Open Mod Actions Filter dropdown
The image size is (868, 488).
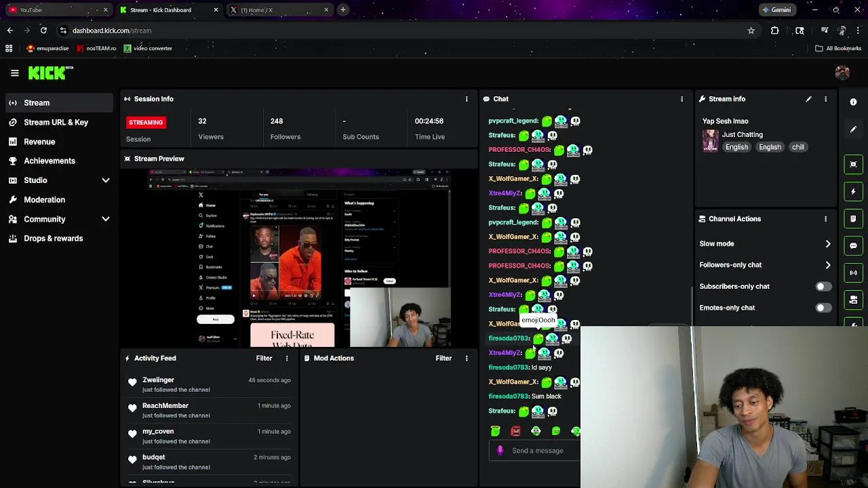click(443, 358)
